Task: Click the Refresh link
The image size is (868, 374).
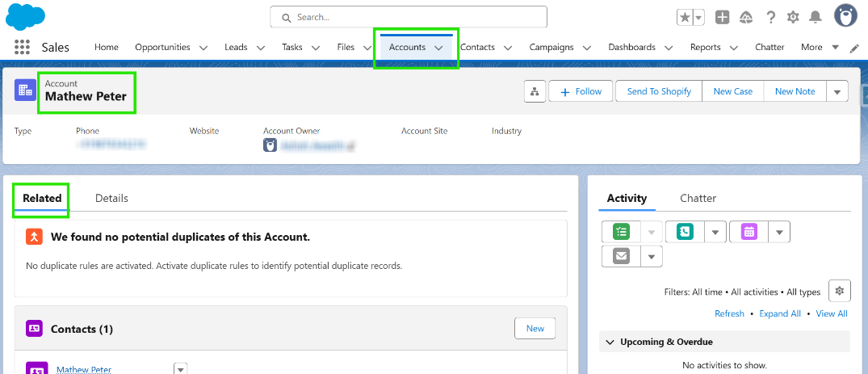Action: (x=729, y=313)
